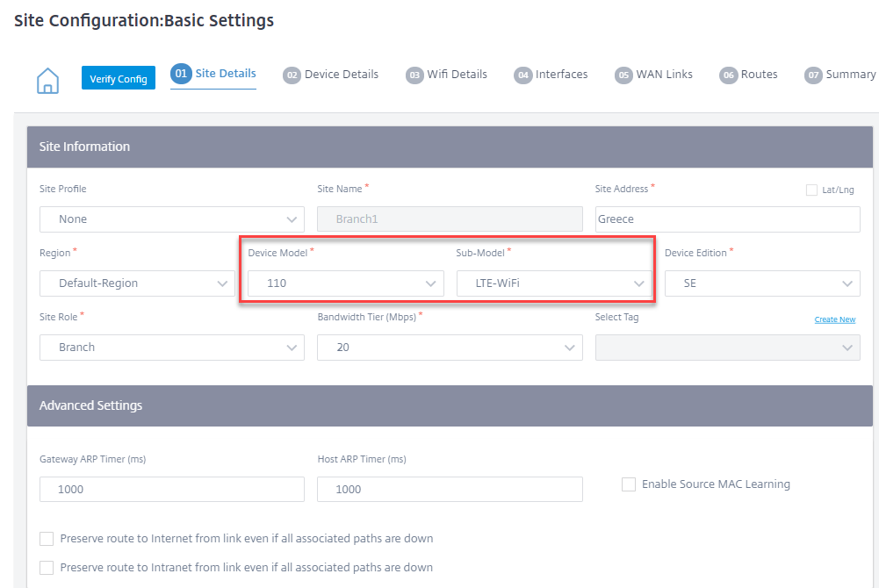This screenshot has height=588, width=879.
Task: Expand the Device Model dropdown
Action: click(x=346, y=283)
